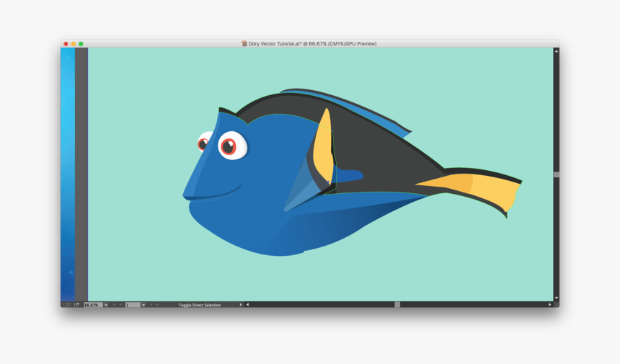
Task: Close the Illustrator document window
Action: click(66, 44)
